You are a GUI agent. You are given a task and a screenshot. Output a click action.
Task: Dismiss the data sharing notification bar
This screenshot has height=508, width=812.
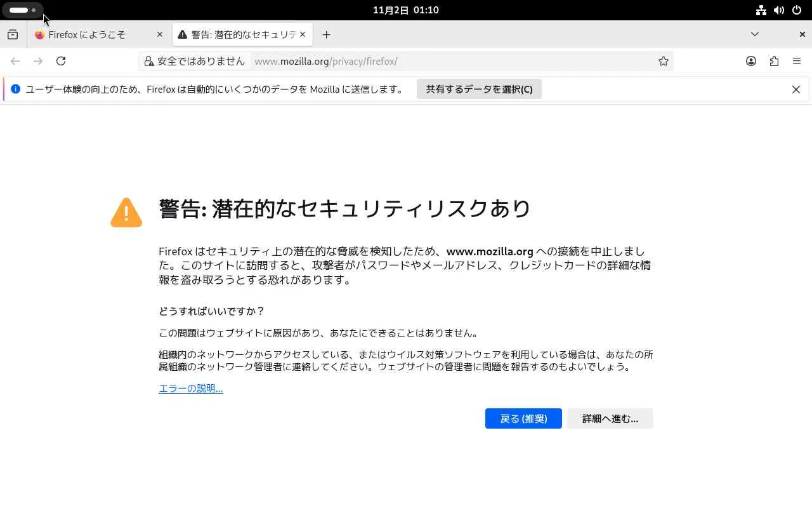pyautogui.click(x=796, y=90)
